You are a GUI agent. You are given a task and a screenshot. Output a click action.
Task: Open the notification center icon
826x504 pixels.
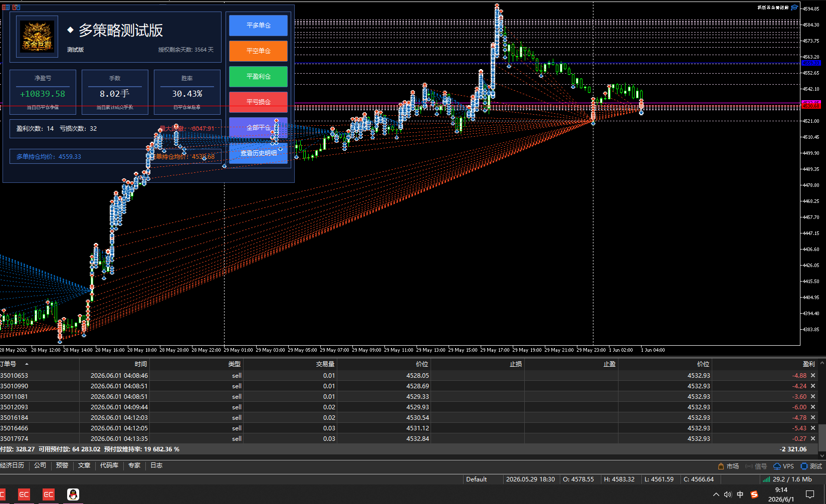[x=810, y=494]
